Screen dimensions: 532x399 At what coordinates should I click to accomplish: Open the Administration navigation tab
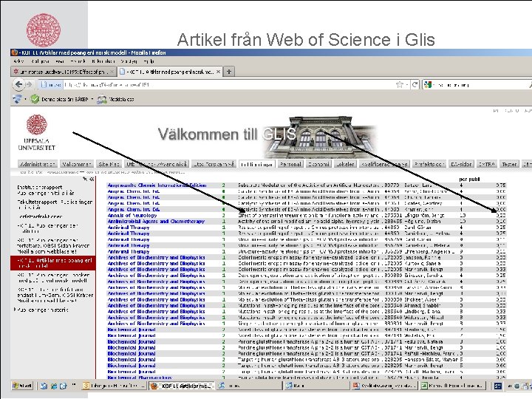[x=38, y=164]
